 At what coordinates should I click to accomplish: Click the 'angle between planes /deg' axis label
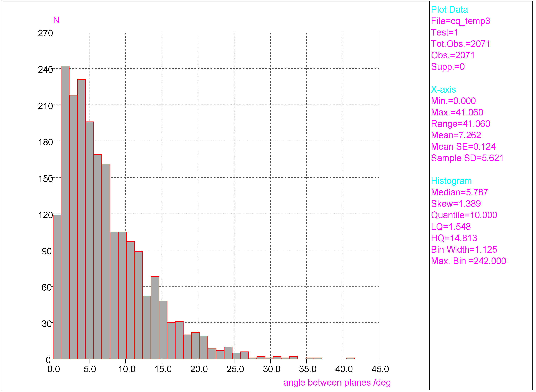coord(337,383)
